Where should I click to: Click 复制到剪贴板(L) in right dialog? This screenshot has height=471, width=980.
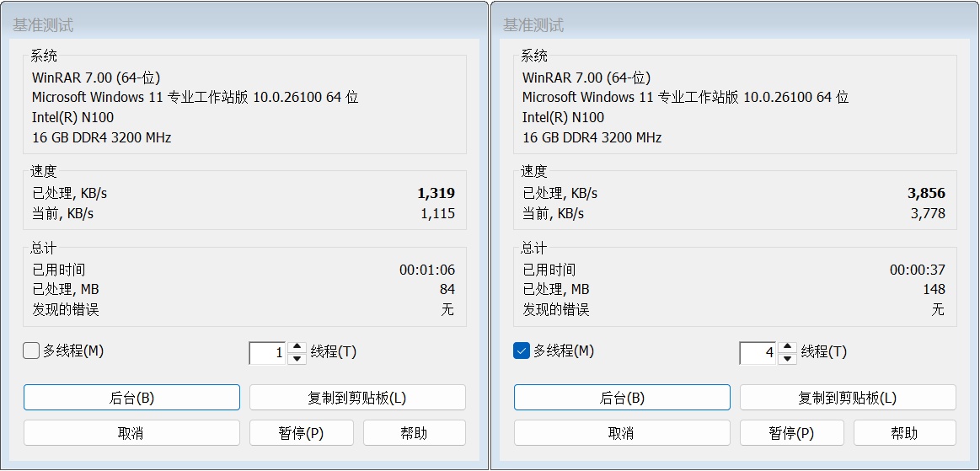[x=848, y=398]
